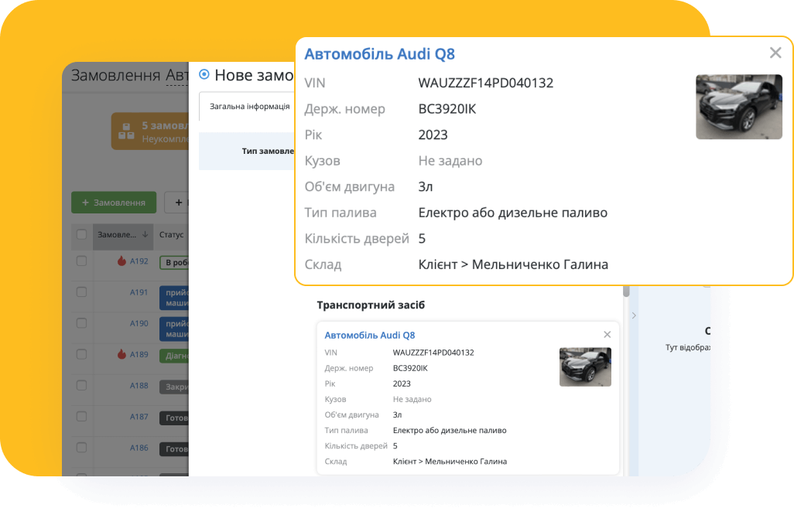Expand the side panel with chevron arrow
This screenshot has height=532, width=794.
tap(634, 315)
